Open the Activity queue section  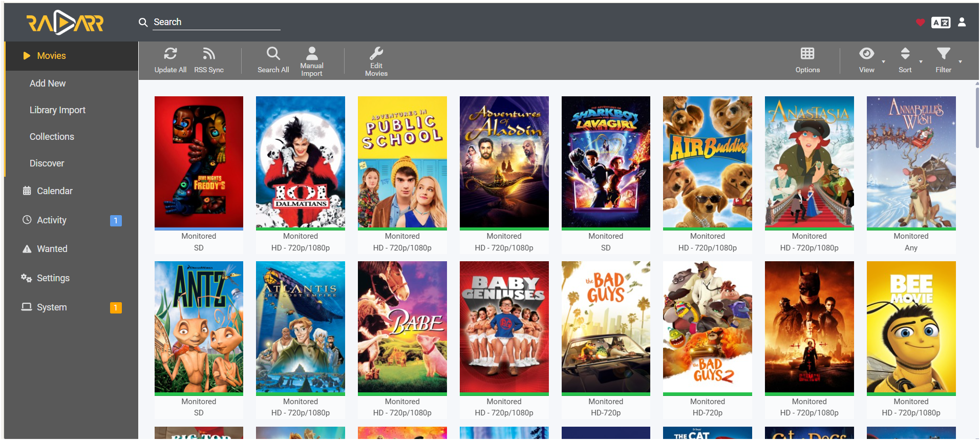click(52, 220)
